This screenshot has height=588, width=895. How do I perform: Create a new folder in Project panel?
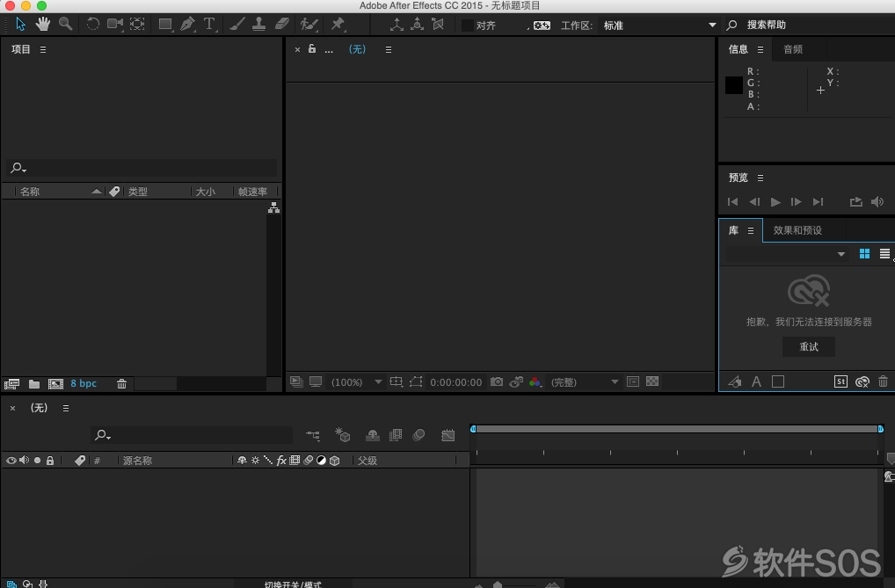click(34, 384)
